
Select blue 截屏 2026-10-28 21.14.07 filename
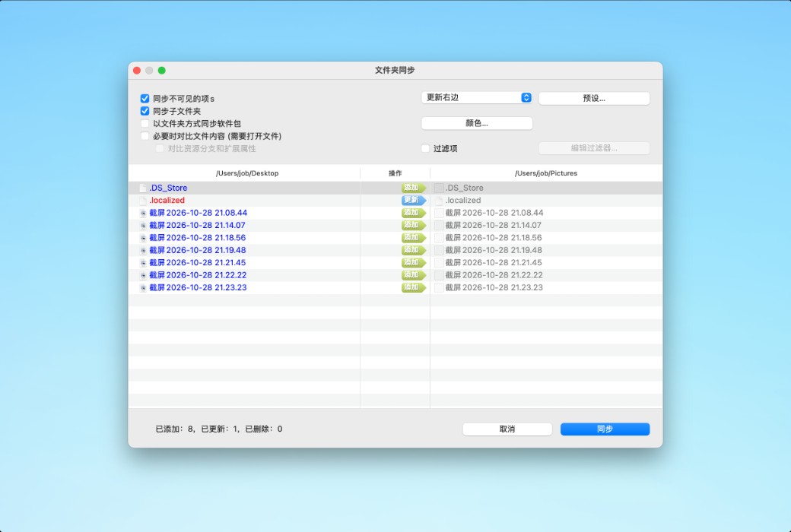tap(197, 226)
